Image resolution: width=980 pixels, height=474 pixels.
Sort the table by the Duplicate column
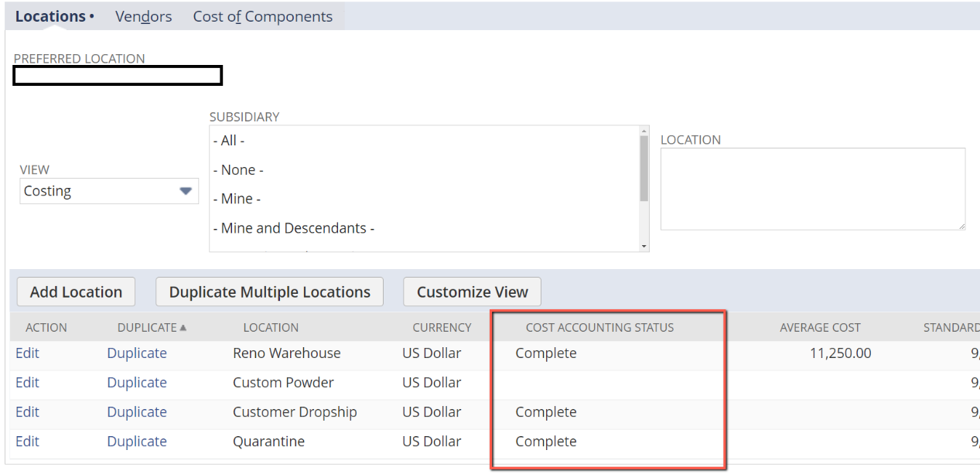click(144, 327)
